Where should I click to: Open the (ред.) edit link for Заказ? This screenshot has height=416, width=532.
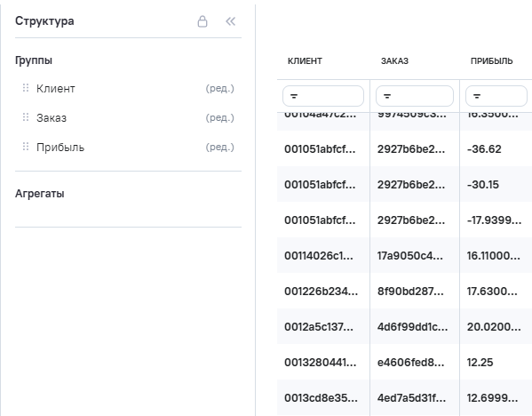pos(220,117)
